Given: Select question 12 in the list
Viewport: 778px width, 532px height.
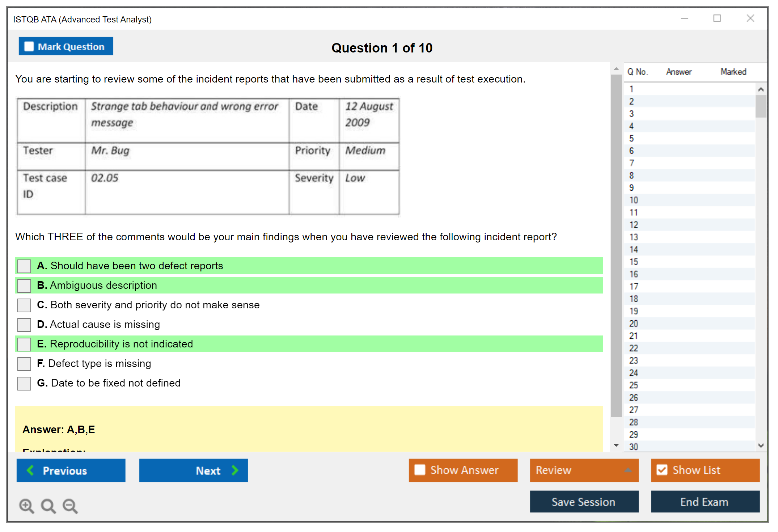Looking at the screenshot, I should (x=634, y=225).
